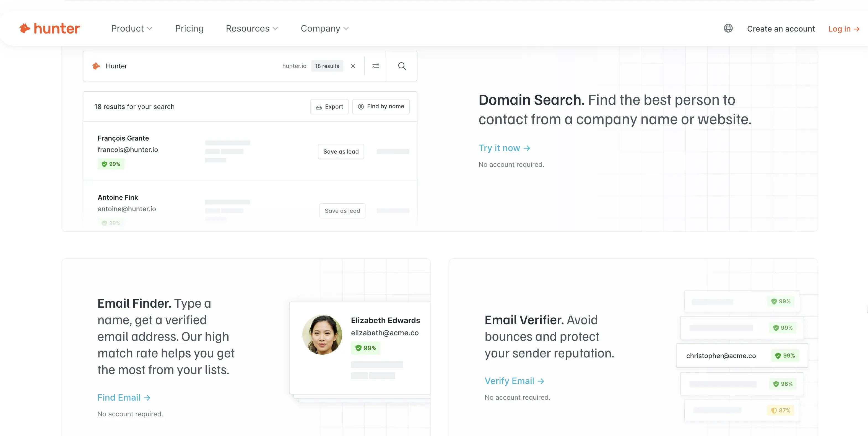The height and width of the screenshot is (436, 868).
Task: Expand the Company menu
Action: 325,29
